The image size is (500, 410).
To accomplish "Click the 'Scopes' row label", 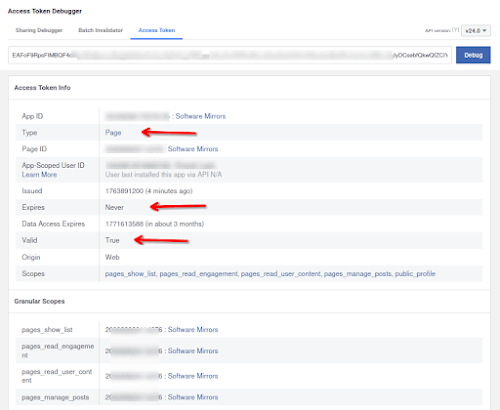I will [x=33, y=274].
